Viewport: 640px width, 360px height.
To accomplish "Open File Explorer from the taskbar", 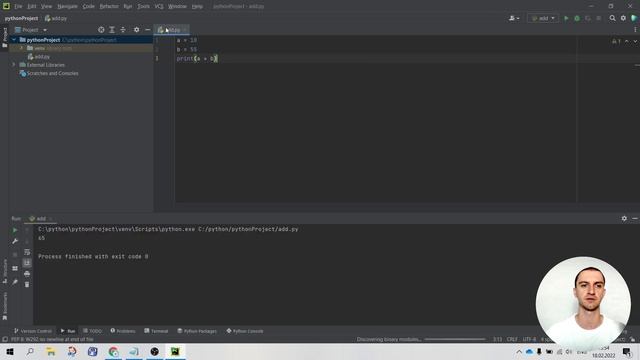I will [x=51, y=351].
